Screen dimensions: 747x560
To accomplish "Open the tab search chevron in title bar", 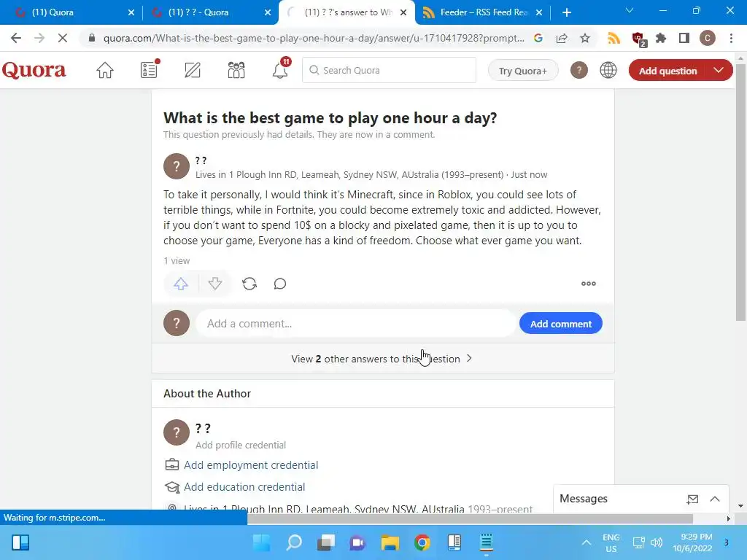I will click(x=630, y=10).
